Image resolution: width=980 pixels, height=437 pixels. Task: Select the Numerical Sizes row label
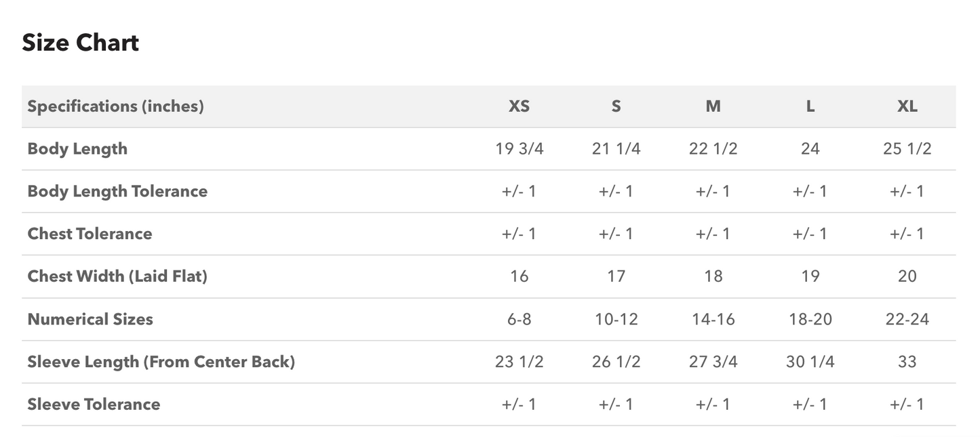point(90,319)
